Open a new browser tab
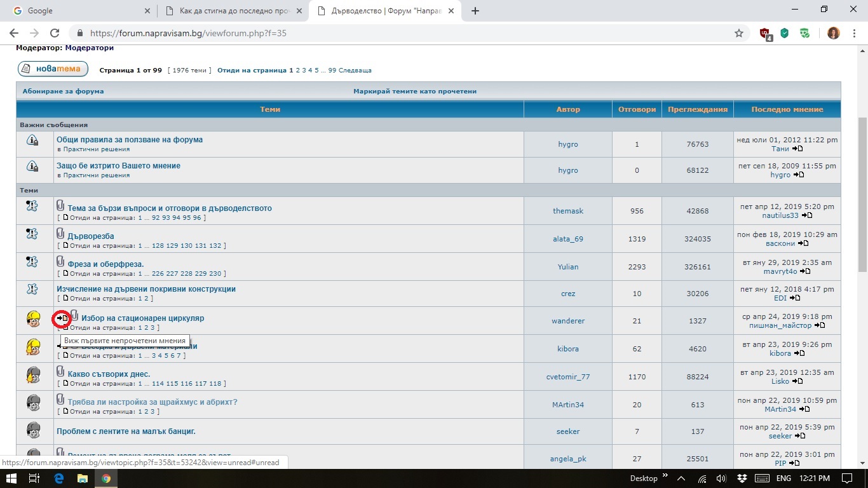The height and width of the screenshot is (488, 868). point(475,11)
